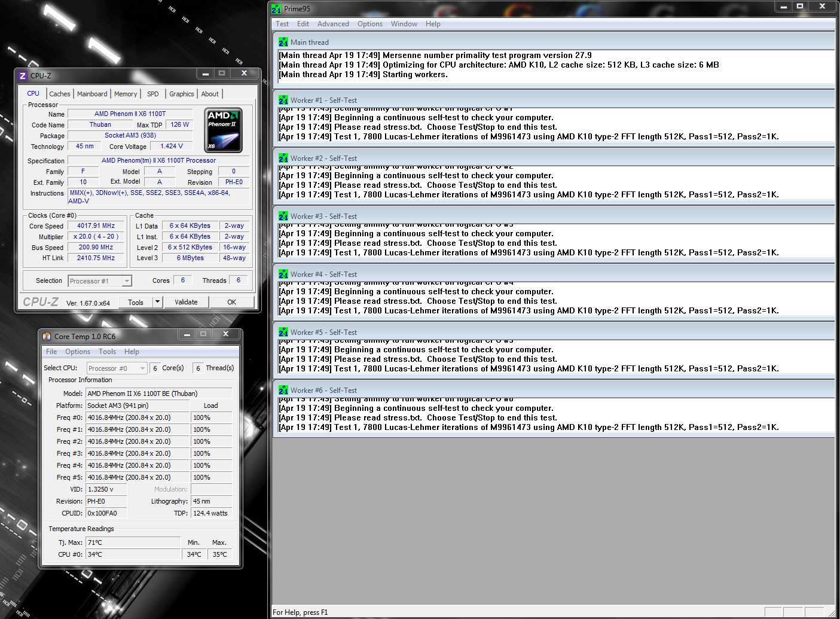Expand the Tools dropdown arrow in CPU-Z
Viewport: 840px width, 619px height.
(x=158, y=302)
